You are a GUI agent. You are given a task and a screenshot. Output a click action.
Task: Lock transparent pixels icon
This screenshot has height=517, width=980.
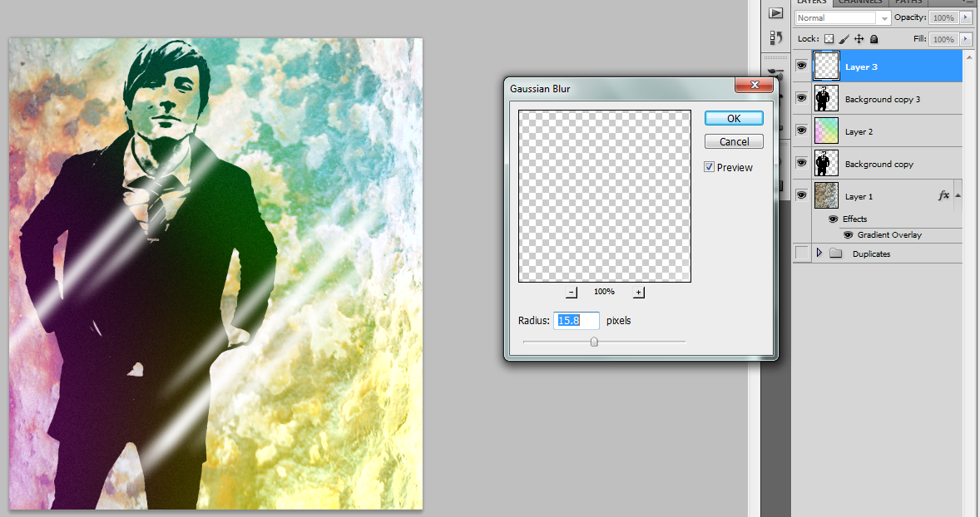829,39
